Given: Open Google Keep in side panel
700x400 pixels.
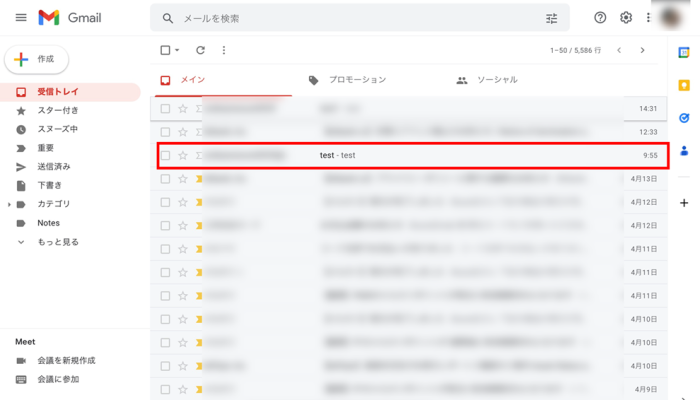Looking at the screenshot, I should click(x=684, y=85).
